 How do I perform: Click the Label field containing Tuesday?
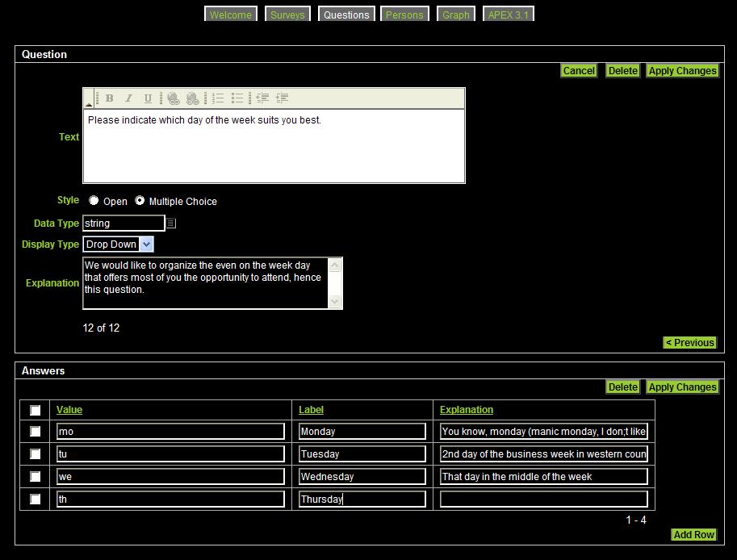(362, 453)
